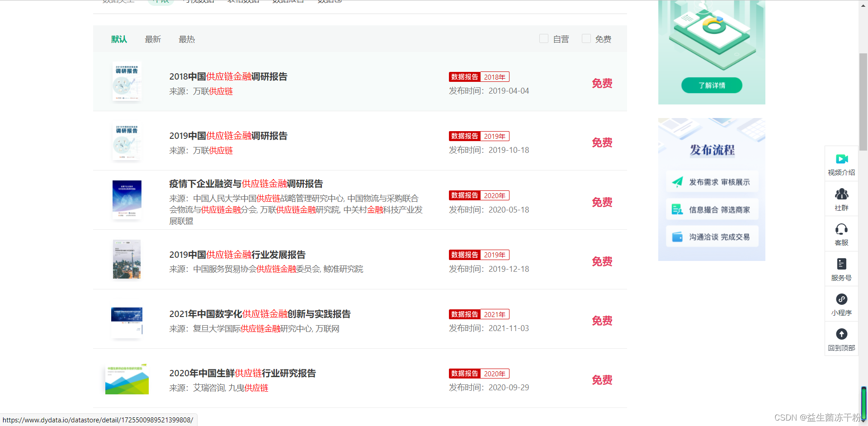Click the page vertical scrollbar thumb
This screenshot has width=868, height=426.
click(863, 102)
